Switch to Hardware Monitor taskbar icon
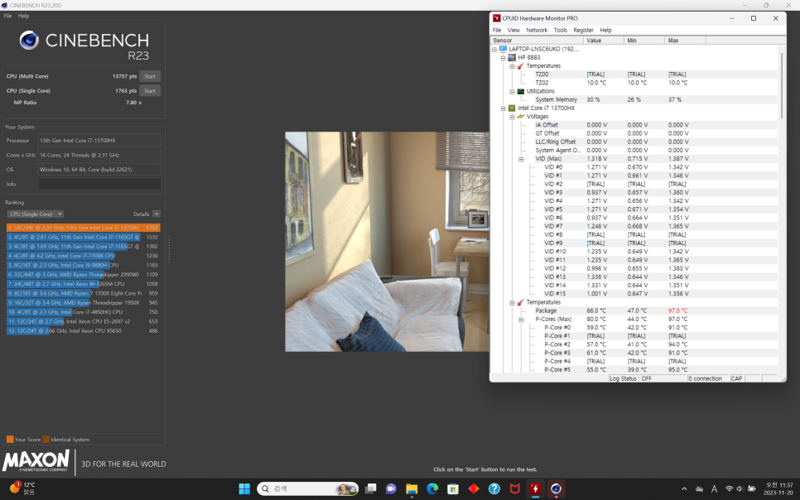800x500 pixels. pos(535,489)
